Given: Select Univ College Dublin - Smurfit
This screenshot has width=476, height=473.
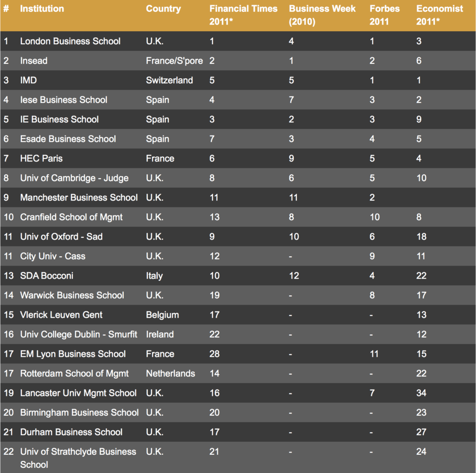Looking at the screenshot, I should pos(79,334).
